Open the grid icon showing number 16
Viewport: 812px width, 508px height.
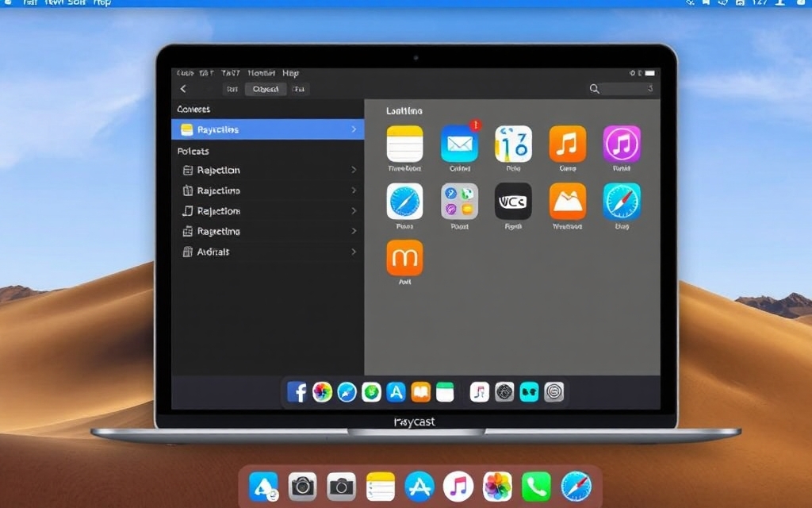click(513, 144)
